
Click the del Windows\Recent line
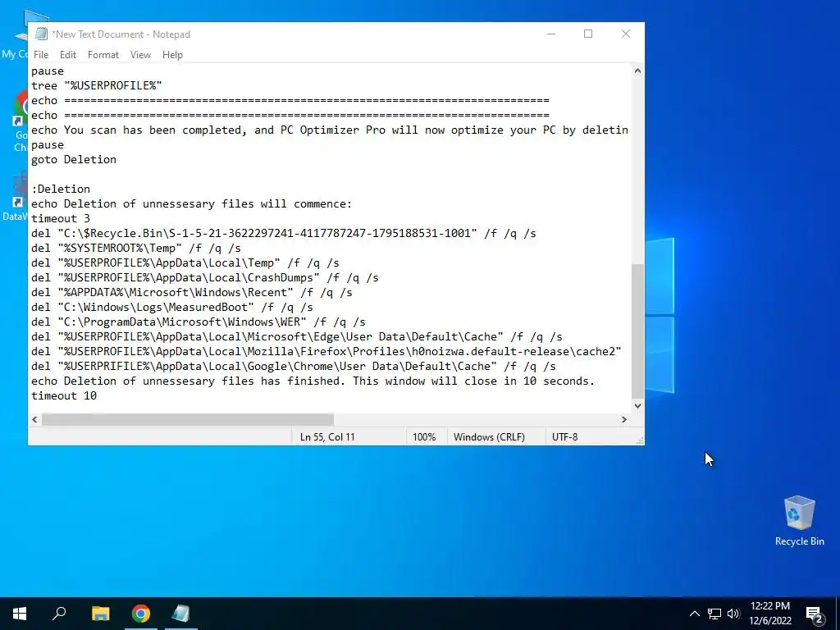click(192, 293)
